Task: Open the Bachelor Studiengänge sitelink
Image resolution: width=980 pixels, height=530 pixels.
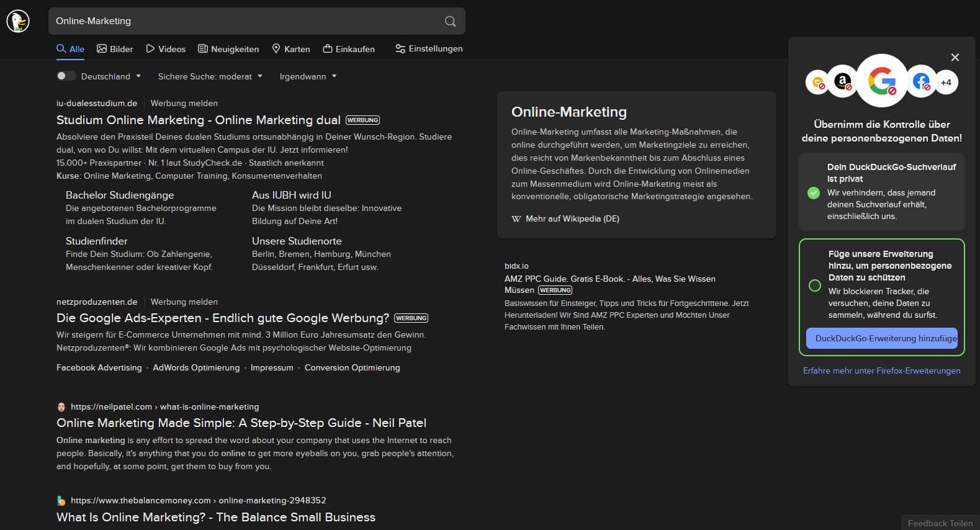Action: 120,195
